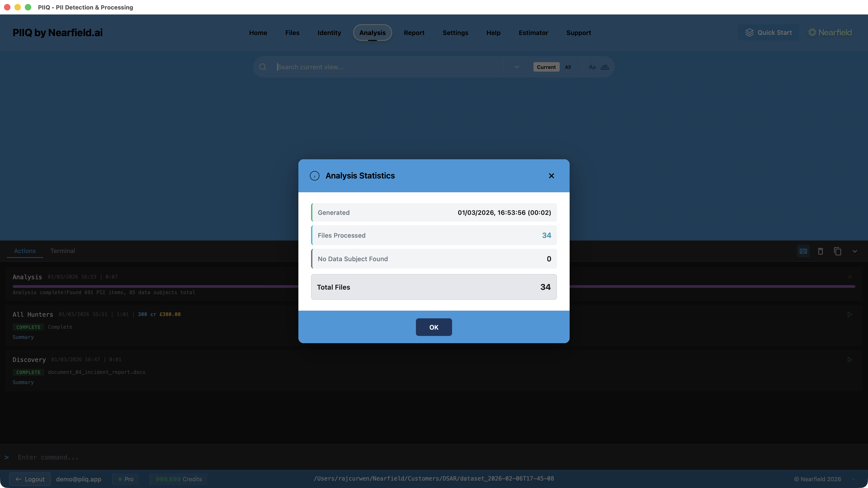This screenshot has height=488, width=868.
Task: Toggle the keyboard input icon in panel toolbar
Action: 803,251
